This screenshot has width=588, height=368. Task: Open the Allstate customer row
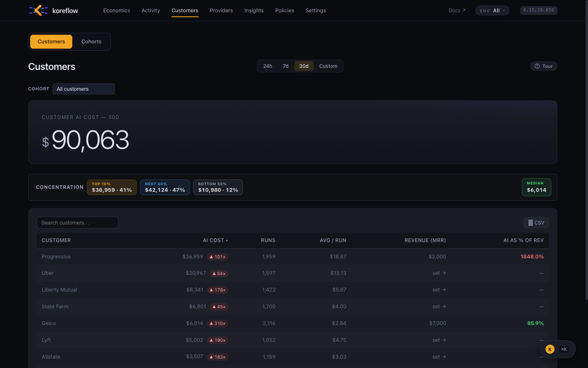[x=293, y=357]
